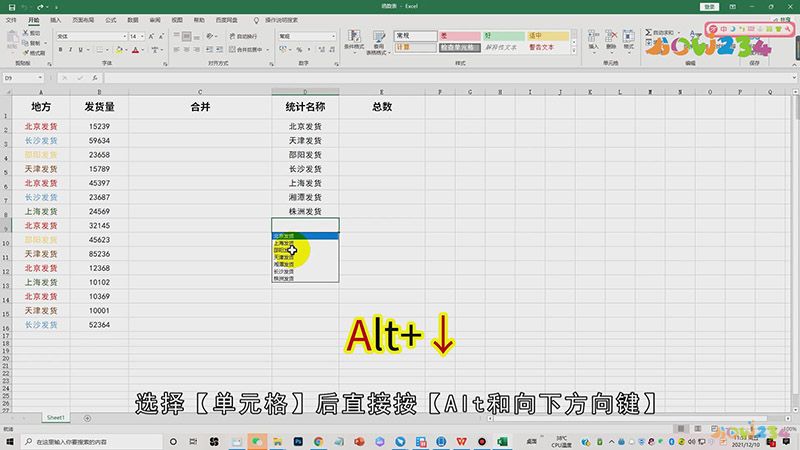This screenshot has width=800, height=450.
Task: Switch to the 插入 (Insert) tab
Action: [56, 20]
